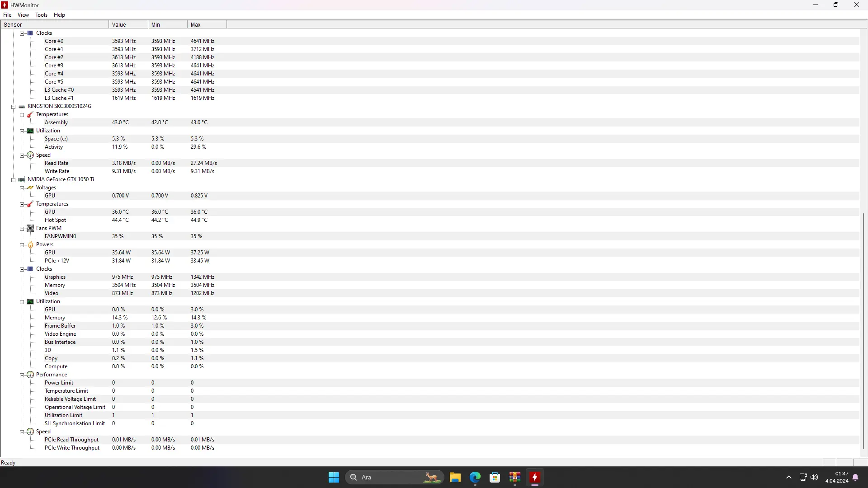Click the Min column header
Viewport: 868px width, 488px height.
click(168, 25)
